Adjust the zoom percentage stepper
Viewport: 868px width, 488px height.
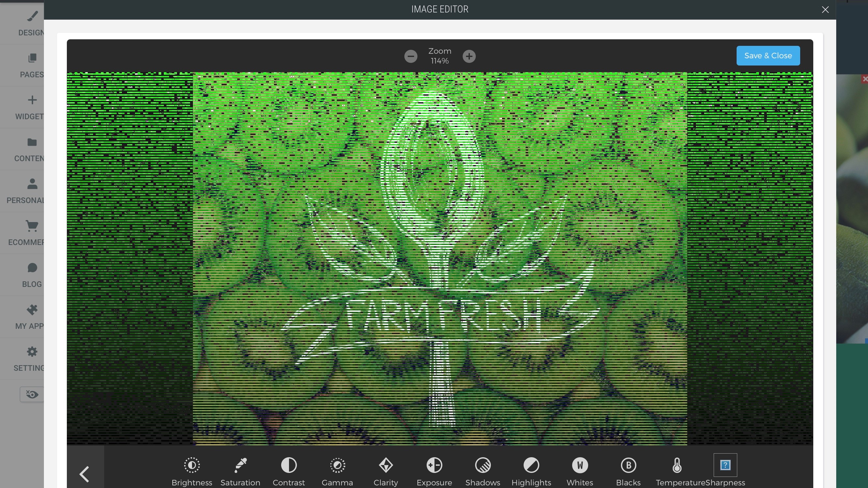coord(469,56)
